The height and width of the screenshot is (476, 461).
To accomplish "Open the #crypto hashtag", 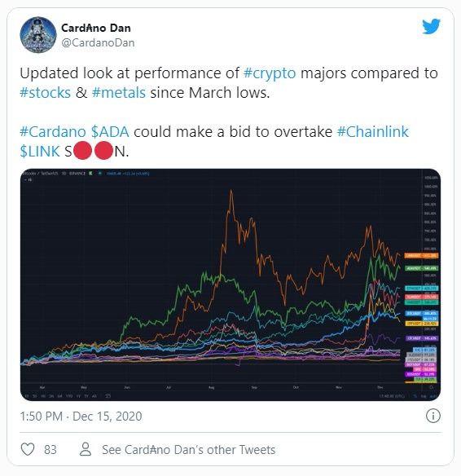I will click(270, 73).
